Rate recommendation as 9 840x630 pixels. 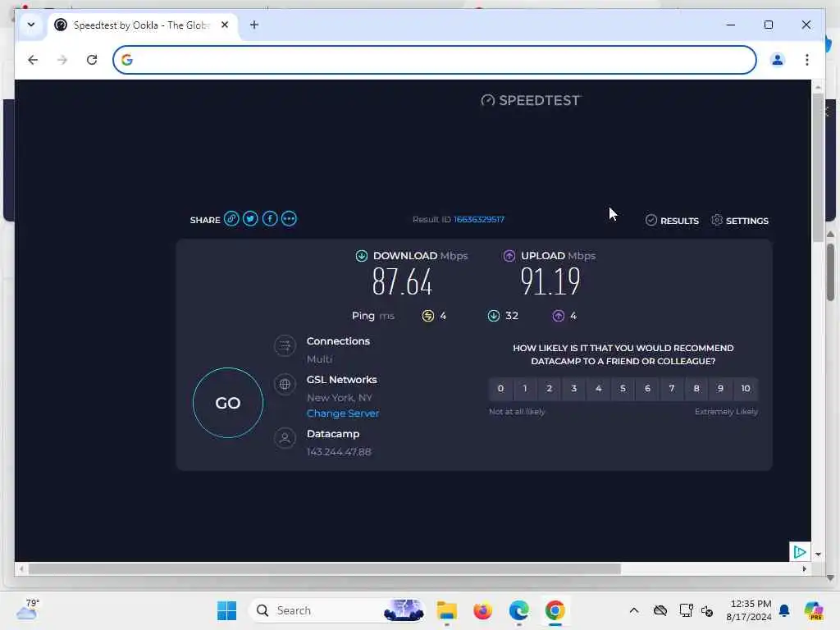(720, 388)
